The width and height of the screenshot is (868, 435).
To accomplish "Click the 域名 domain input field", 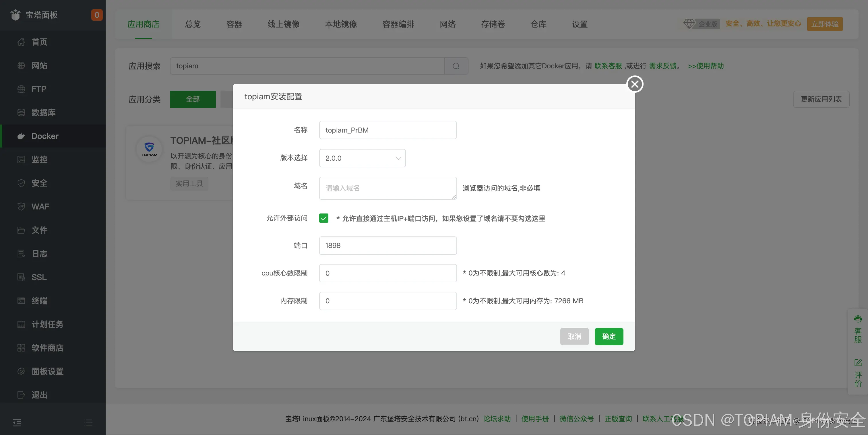I will click(x=387, y=188).
